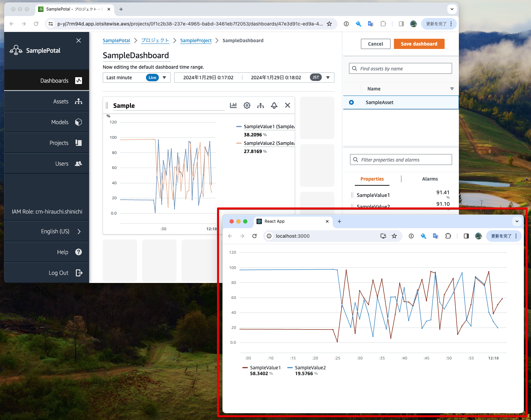
Task: Toggle Live mode on time range
Action: tap(152, 77)
